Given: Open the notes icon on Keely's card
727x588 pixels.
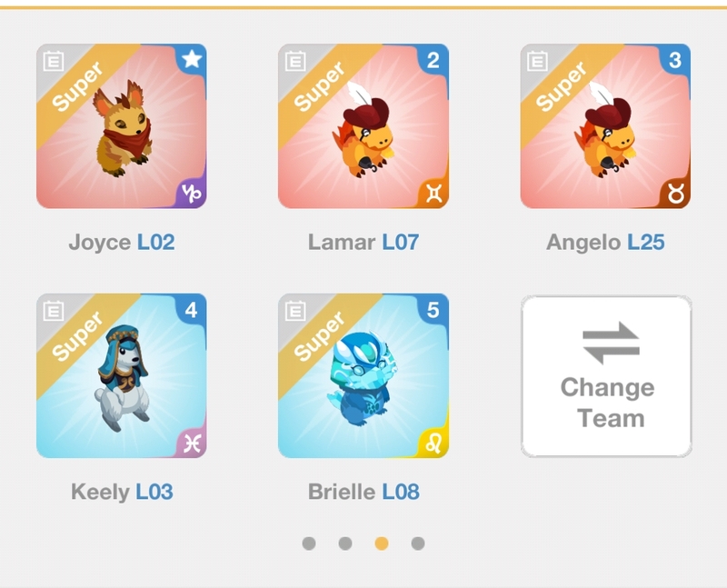Looking at the screenshot, I should tap(54, 310).
